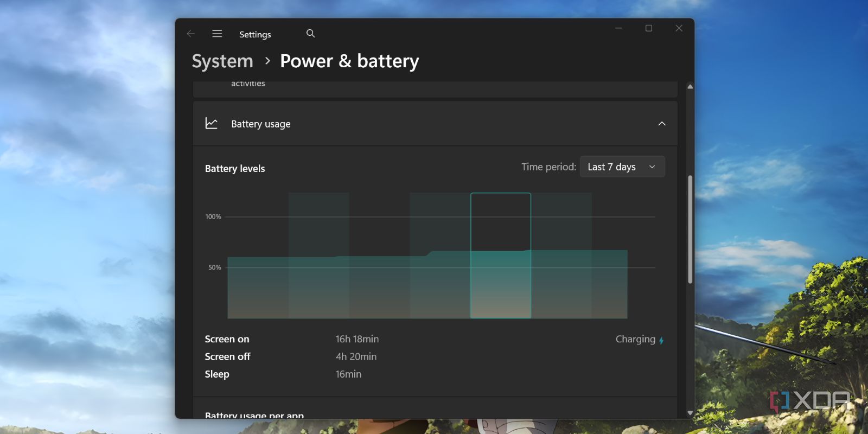Click the Settings window title

click(255, 35)
